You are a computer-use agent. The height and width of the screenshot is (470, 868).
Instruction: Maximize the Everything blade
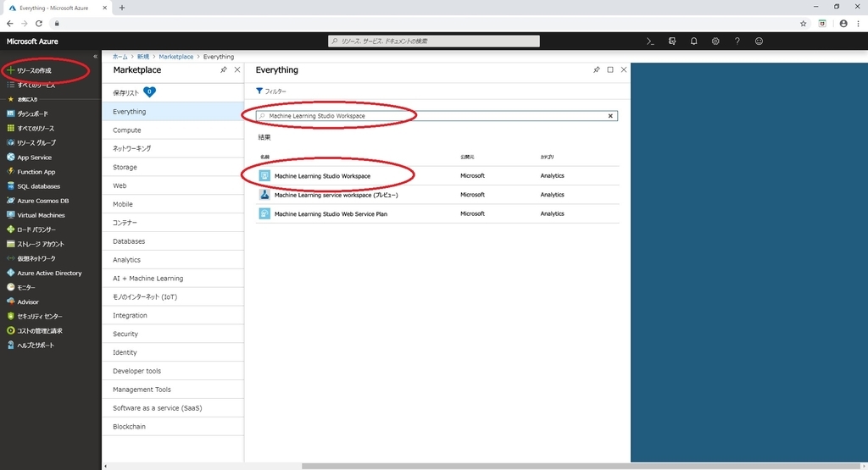click(610, 69)
